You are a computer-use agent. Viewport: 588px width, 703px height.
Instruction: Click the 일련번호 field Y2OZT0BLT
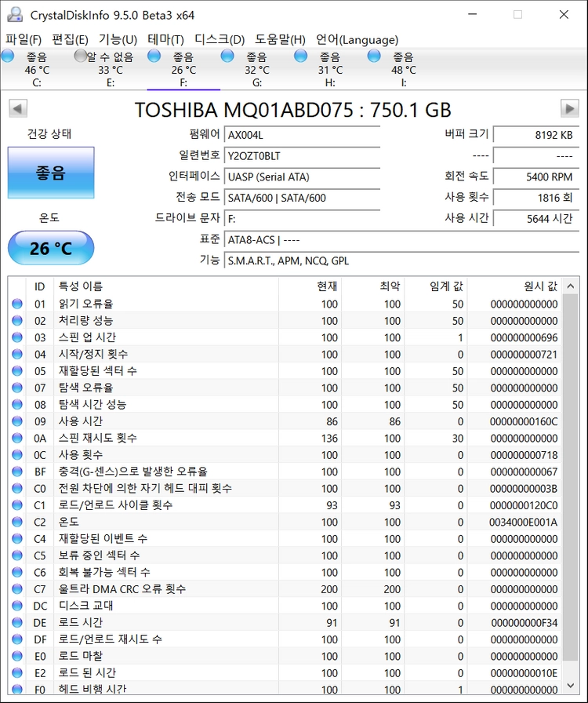coord(302,156)
